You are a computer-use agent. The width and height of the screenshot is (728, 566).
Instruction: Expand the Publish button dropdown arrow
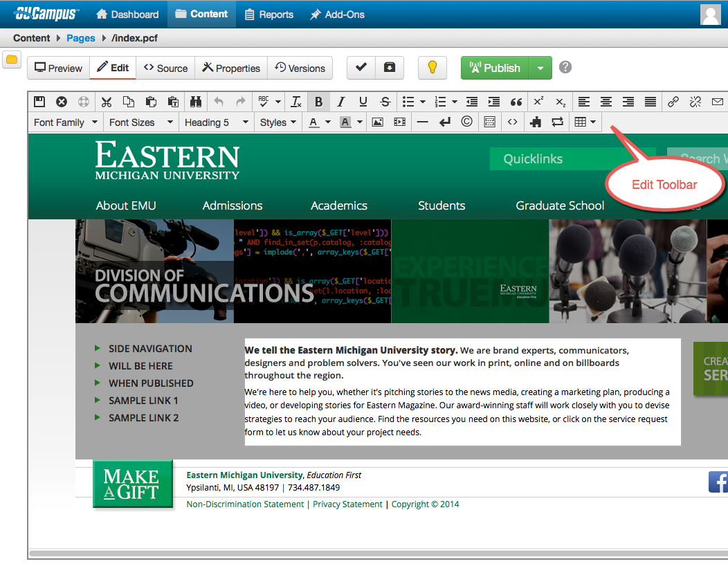(x=540, y=68)
